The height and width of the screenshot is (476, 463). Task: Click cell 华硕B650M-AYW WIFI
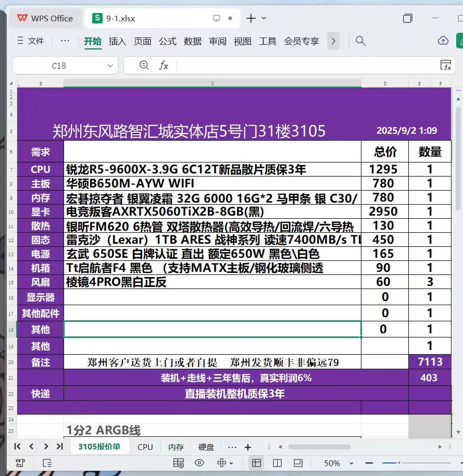pos(212,183)
